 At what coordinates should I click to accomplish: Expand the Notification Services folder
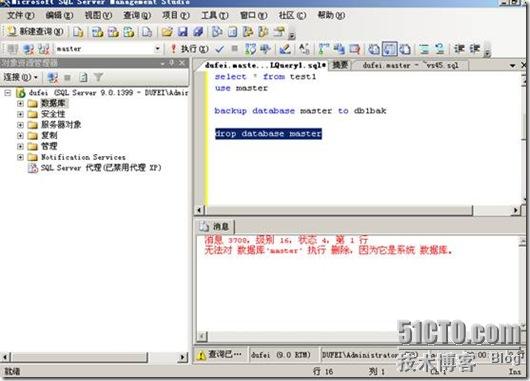[20, 157]
